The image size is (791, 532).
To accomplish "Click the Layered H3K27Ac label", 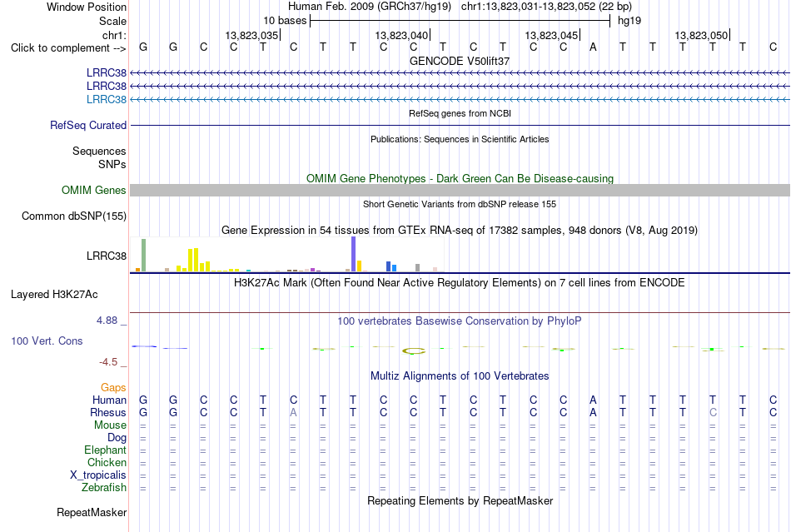I will click(x=54, y=295).
